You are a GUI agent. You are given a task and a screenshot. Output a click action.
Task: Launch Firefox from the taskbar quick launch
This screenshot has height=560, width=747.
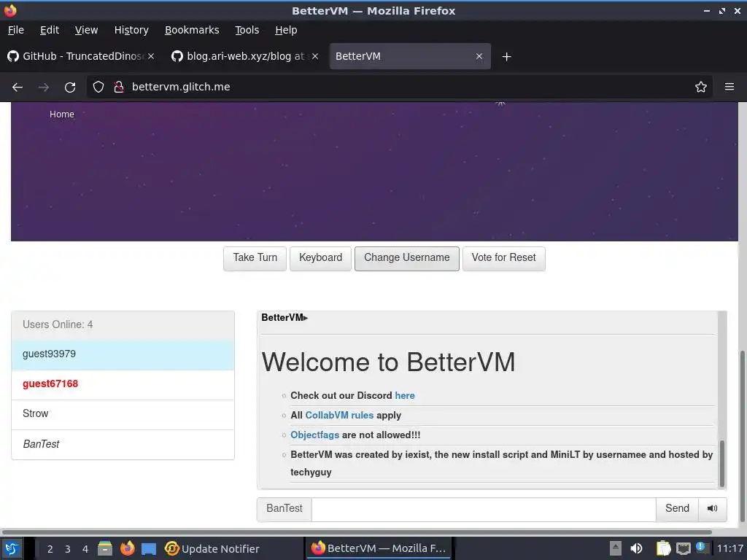[127, 548]
